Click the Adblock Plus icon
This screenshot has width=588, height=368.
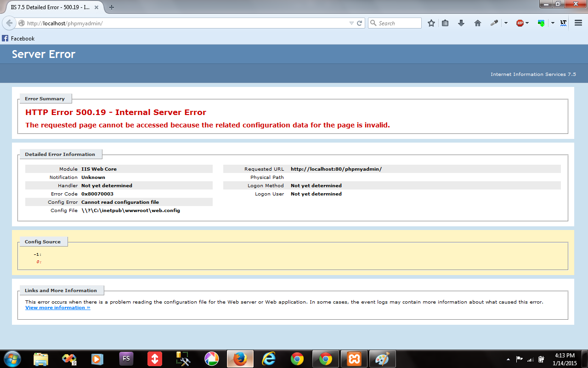[x=520, y=23]
